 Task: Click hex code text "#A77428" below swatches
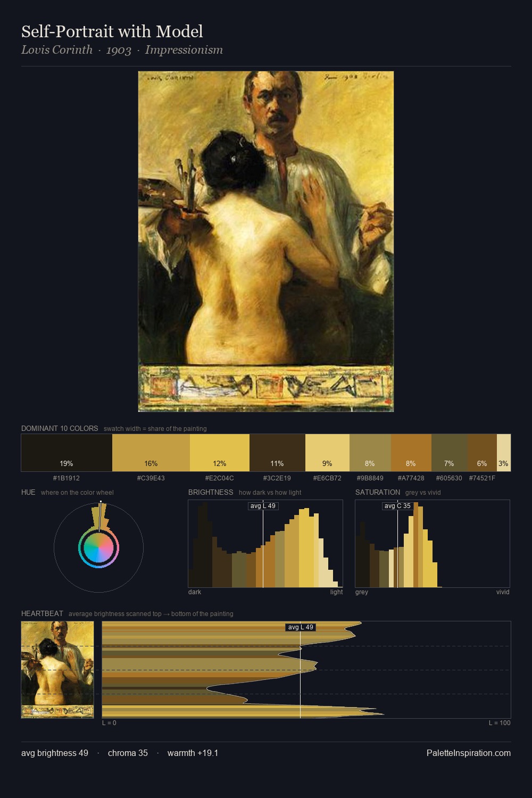tap(411, 478)
